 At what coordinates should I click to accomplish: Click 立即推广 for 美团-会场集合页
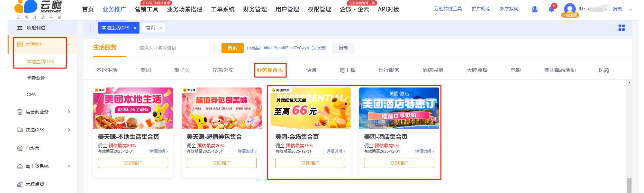pos(310,163)
